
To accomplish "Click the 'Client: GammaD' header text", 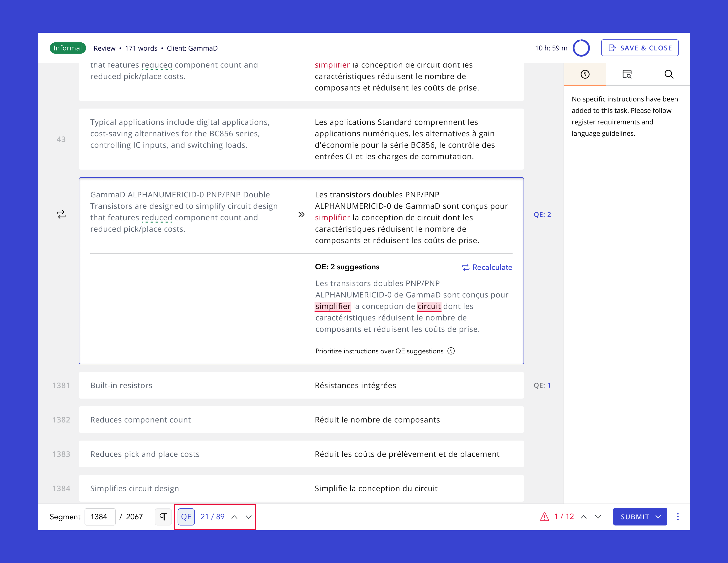I will tap(192, 48).
